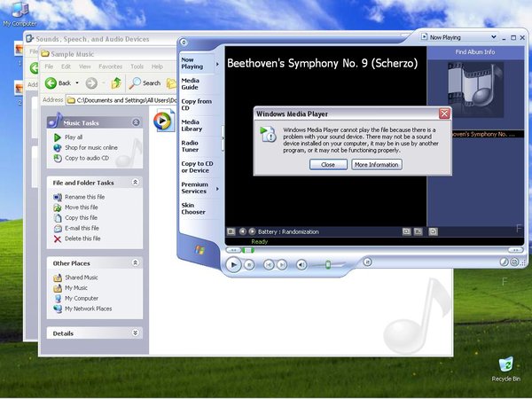Click Copy to audio CD

pyautogui.click(x=87, y=158)
